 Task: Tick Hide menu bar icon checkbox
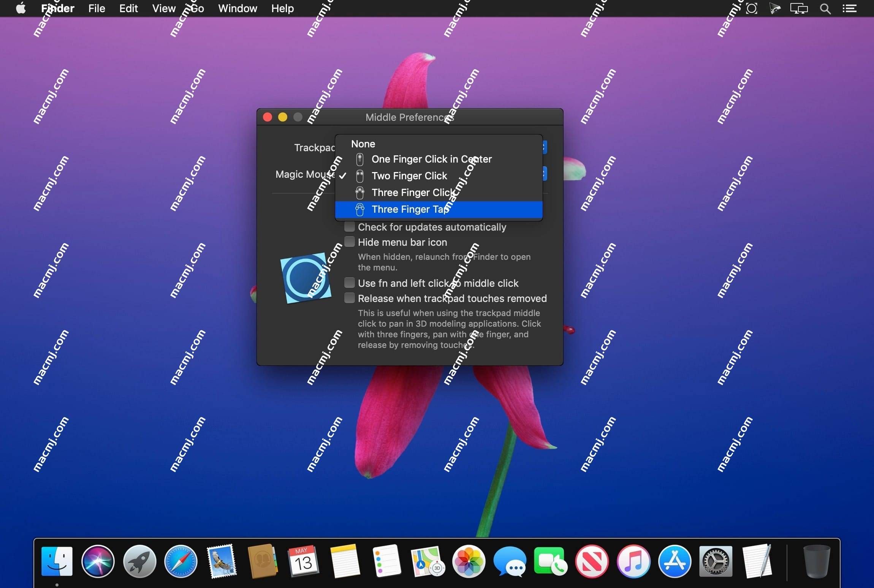pos(349,242)
